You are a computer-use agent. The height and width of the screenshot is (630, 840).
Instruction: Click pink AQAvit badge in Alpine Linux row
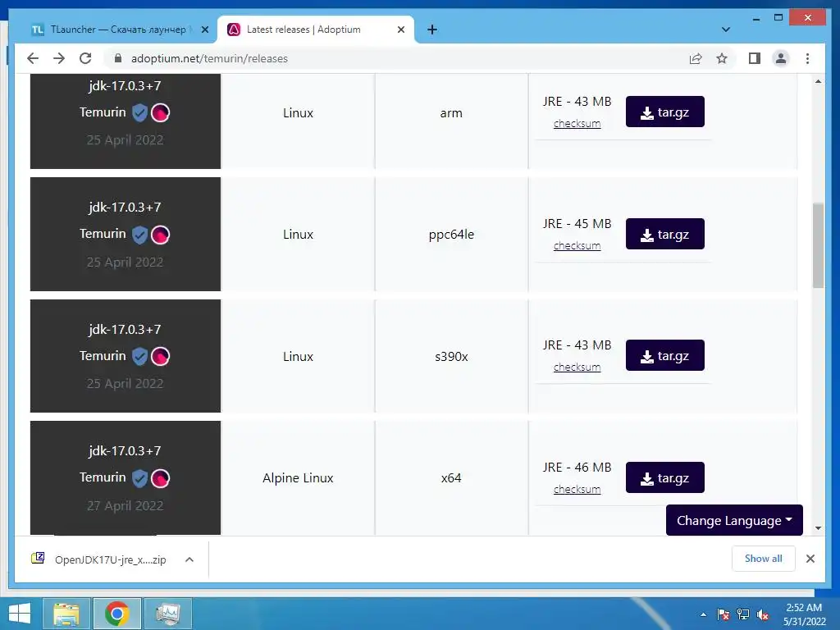[160, 478]
